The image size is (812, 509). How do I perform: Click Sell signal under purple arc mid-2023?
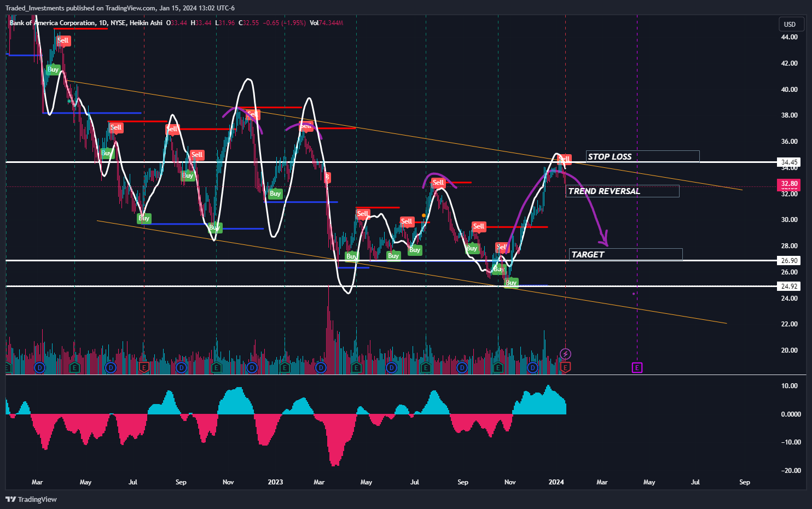[438, 183]
